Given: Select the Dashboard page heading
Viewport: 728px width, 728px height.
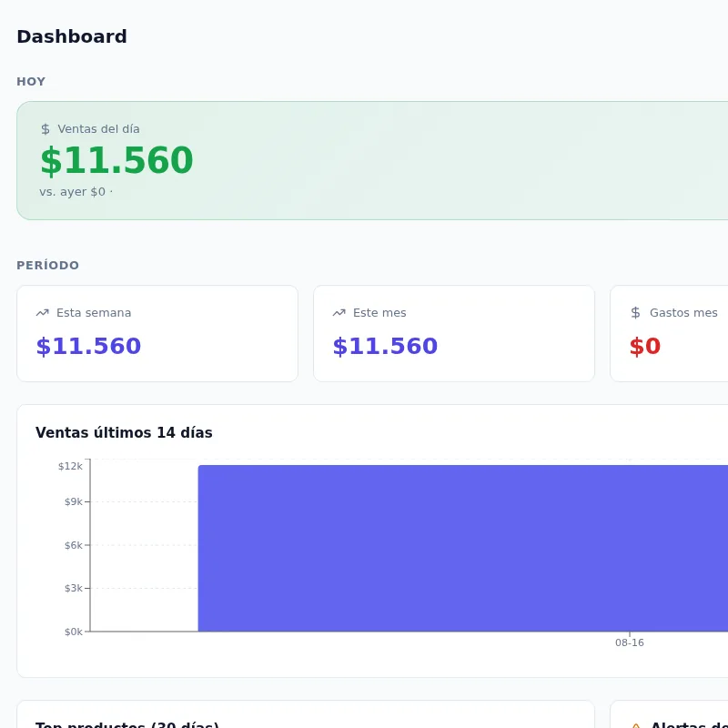Looking at the screenshot, I should click(72, 36).
